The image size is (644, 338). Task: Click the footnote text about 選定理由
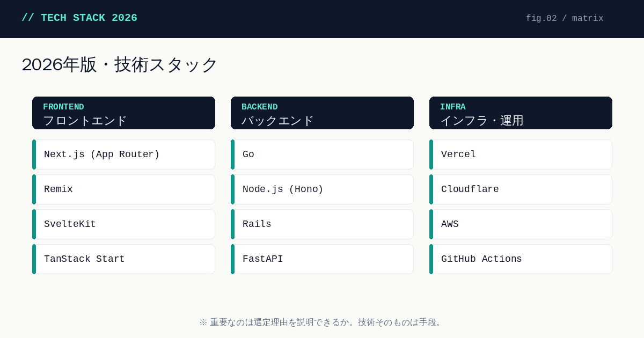tap(322, 322)
